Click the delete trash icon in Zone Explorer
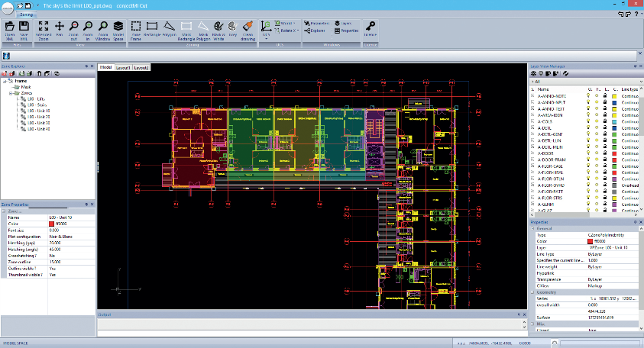 (x=39, y=73)
